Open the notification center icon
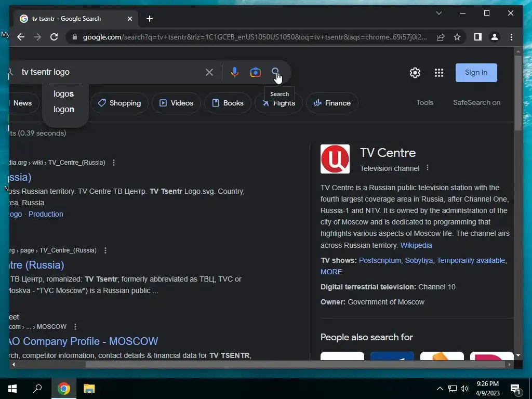 coord(515,389)
